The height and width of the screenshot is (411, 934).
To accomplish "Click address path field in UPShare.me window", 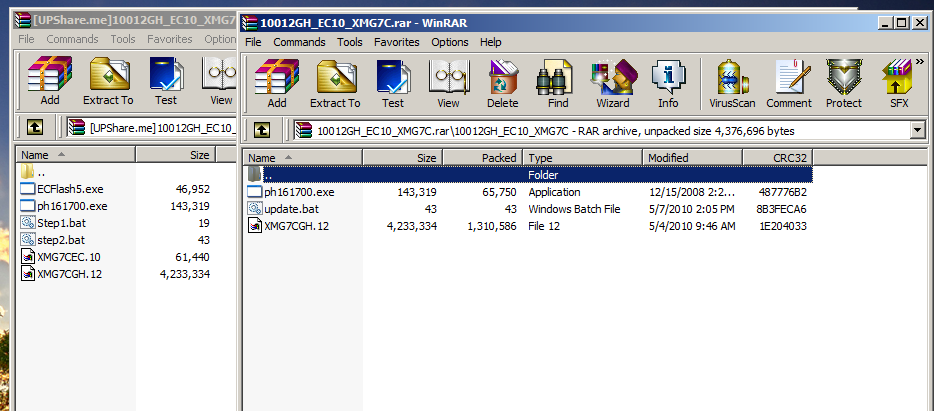I will coord(151,127).
